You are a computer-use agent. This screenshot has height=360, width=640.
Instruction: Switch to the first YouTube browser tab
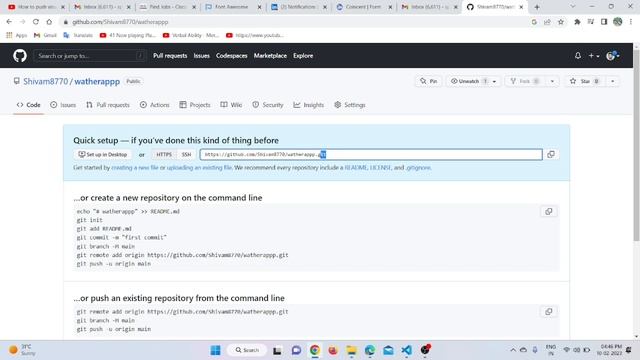pyautogui.click(x=36, y=7)
